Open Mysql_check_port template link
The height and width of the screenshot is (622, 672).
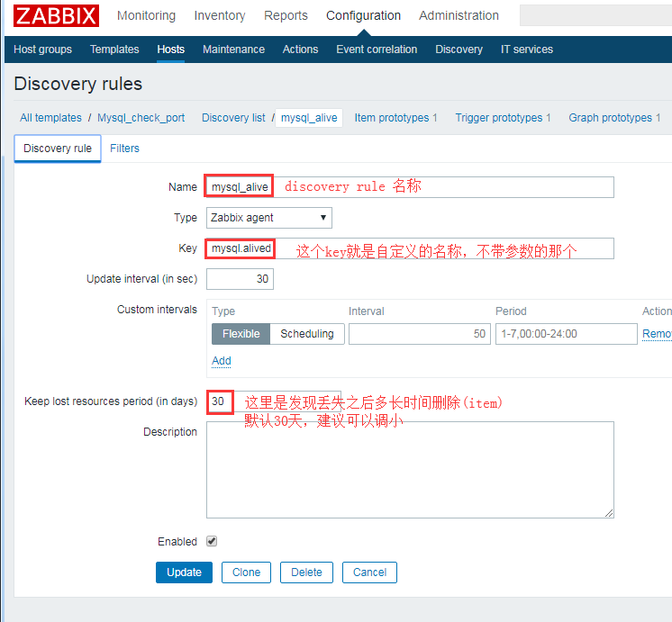pos(141,118)
